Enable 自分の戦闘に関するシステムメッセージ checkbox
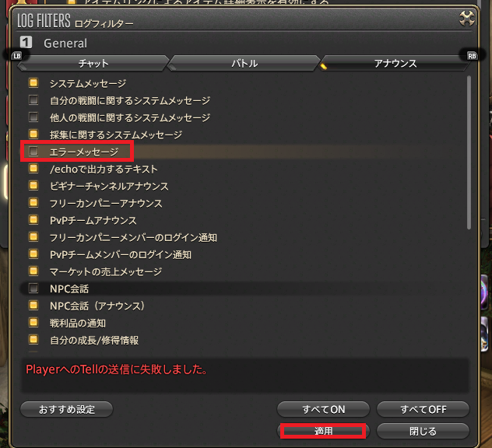The height and width of the screenshot is (448, 492). pyautogui.click(x=33, y=100)
